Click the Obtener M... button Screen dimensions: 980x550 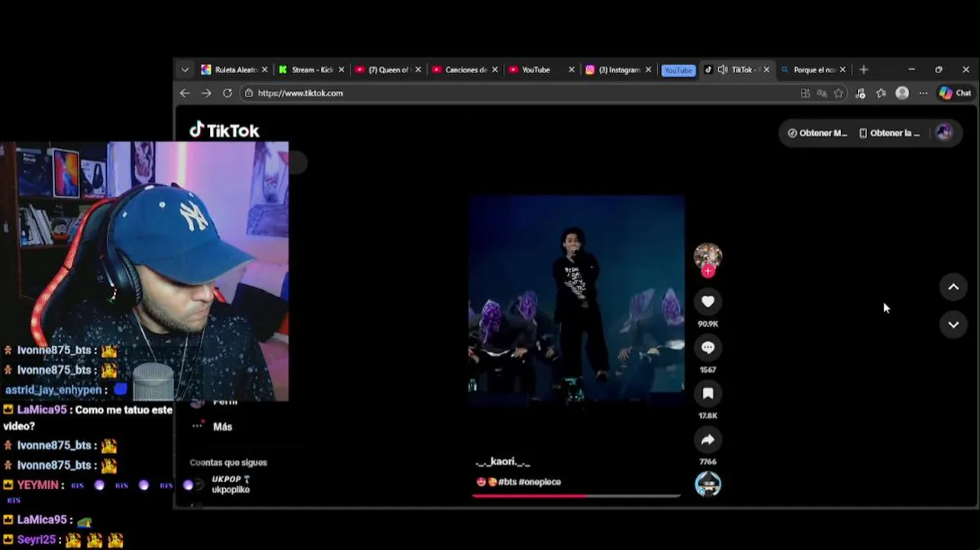817,133
